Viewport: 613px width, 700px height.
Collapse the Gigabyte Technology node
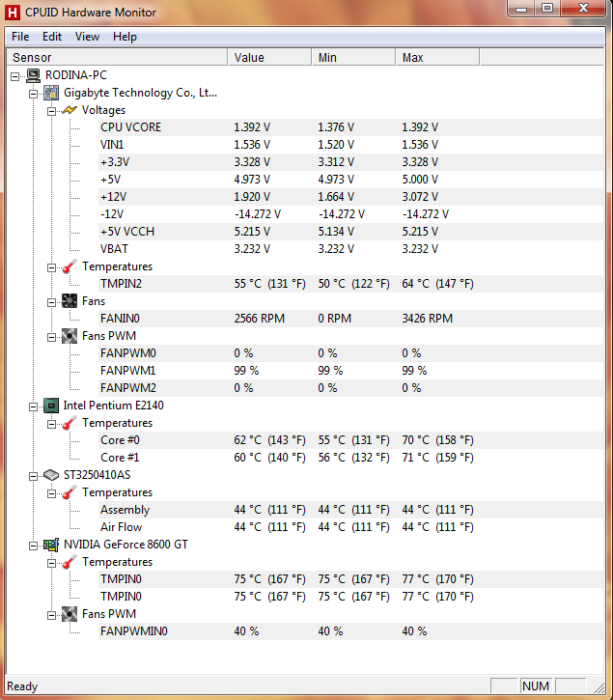pyautogui.click(x=34, y=95)
